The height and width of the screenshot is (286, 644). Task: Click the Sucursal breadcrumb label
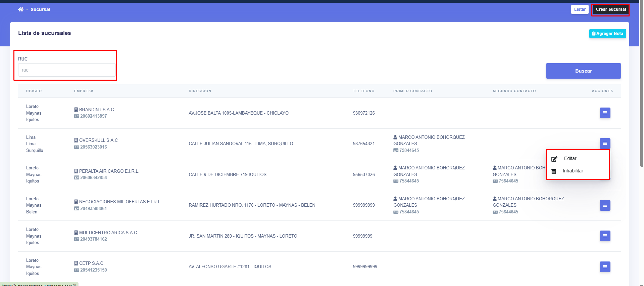pos(40,9)
